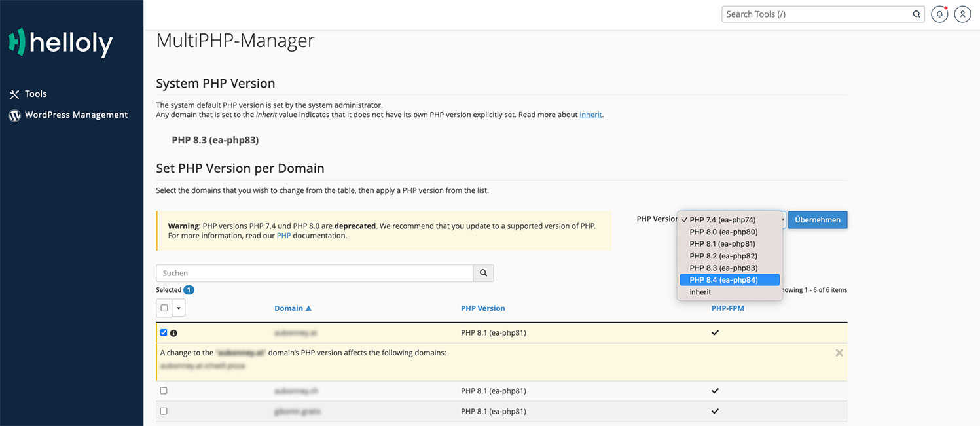Sort by the PHP Version column header

(482, 308)
